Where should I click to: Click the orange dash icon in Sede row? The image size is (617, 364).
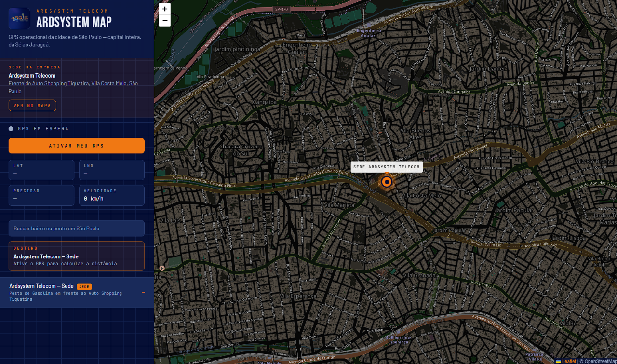[x=143, y=292]
